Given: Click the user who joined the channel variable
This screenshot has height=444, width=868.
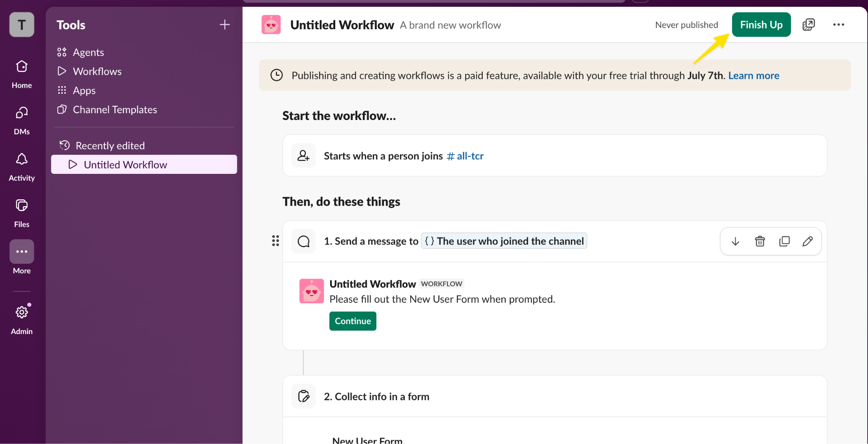Looking at the screenshot, I should point(504,241).
